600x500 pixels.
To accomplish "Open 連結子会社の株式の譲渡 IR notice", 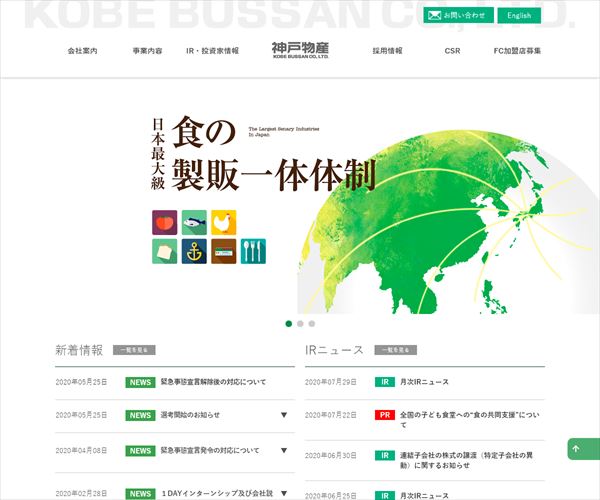I will tap(466, 460).
